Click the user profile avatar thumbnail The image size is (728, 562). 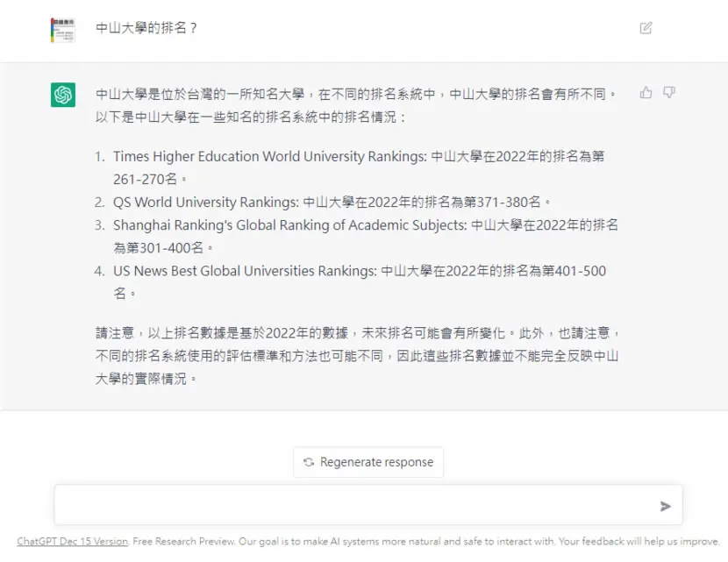63,30
